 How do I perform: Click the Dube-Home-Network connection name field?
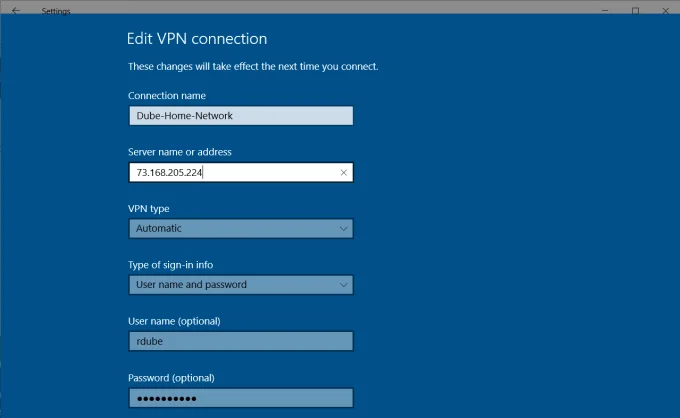coord(241,116)
